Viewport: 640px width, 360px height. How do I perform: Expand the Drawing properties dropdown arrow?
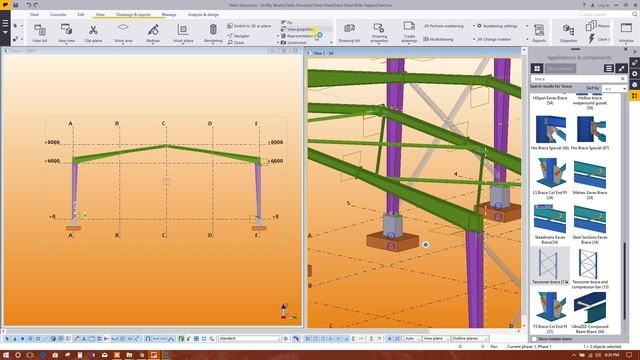click(379, 44)
